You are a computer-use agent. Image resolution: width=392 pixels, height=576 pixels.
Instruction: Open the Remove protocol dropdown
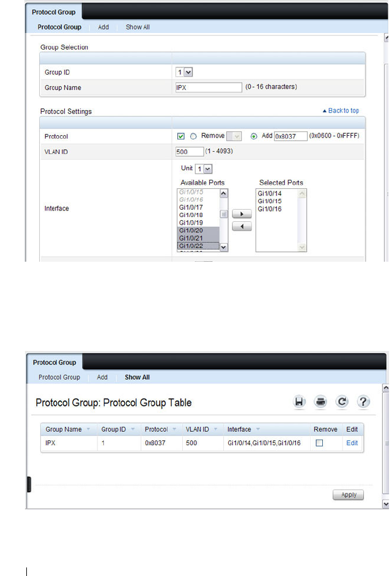tap(234, 136)
